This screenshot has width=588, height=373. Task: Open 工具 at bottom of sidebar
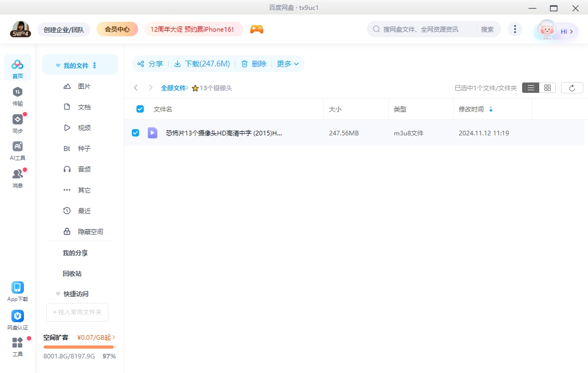click(18, 346)
